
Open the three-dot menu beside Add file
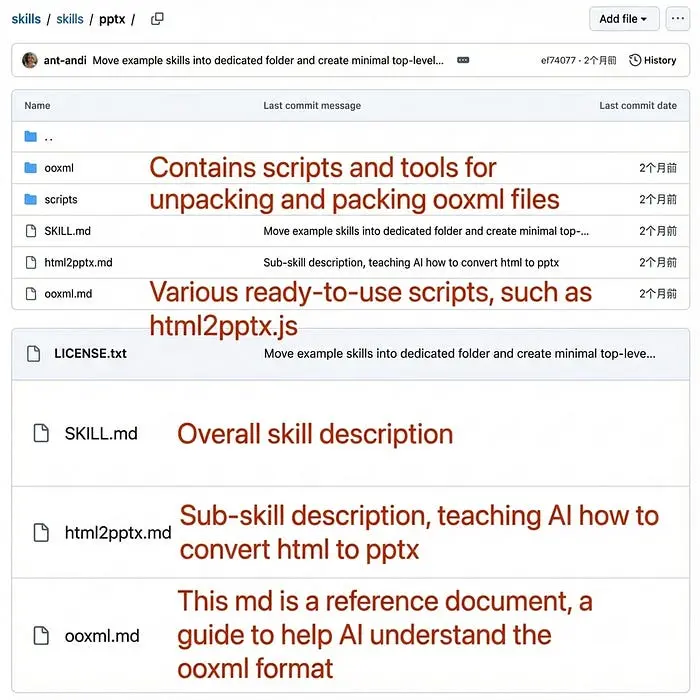[x=678, y=19]
